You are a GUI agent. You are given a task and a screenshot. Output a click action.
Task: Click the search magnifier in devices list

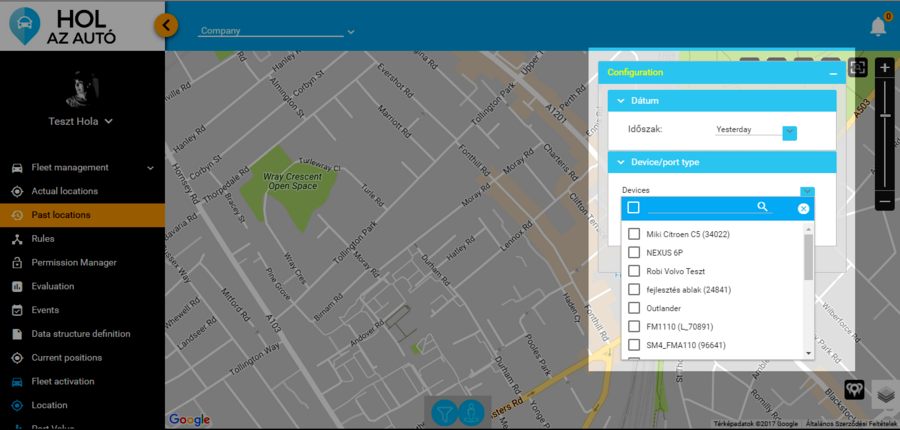click(762, 207)
